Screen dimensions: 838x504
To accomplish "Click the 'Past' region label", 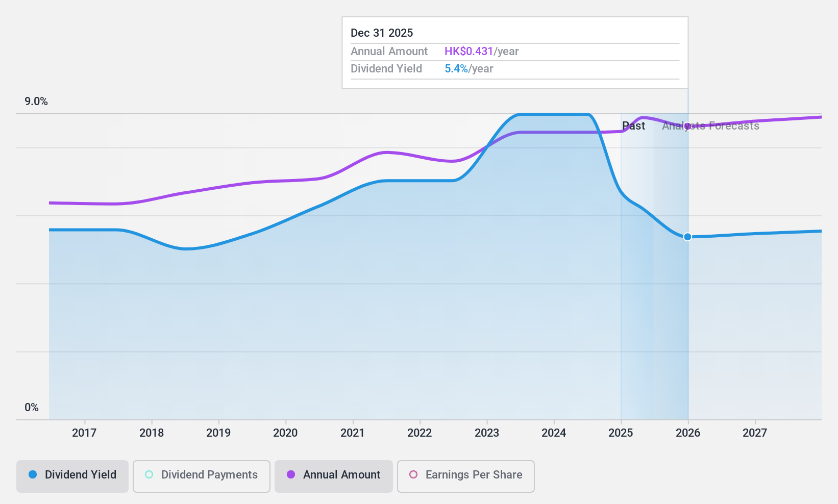I will pyautogui.click(x=633, y=125).
